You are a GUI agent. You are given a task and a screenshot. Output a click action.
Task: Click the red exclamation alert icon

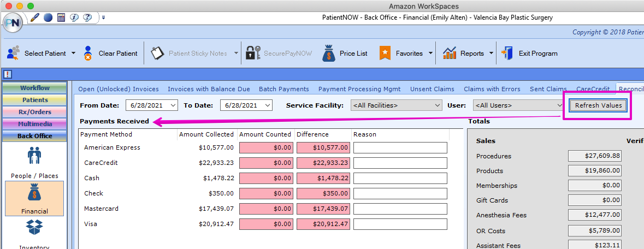(8, 74)
